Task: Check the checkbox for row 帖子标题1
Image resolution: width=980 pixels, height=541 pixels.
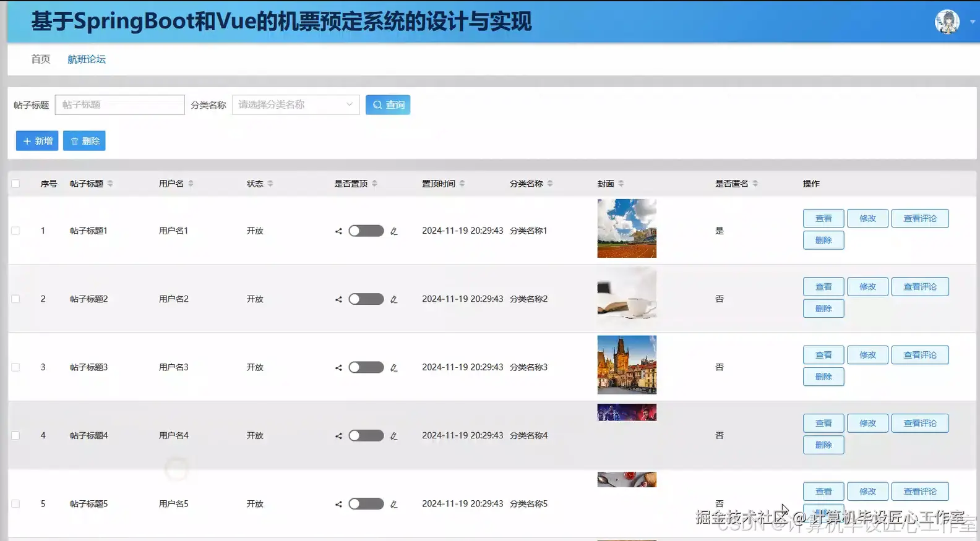Action: (15, 231)
